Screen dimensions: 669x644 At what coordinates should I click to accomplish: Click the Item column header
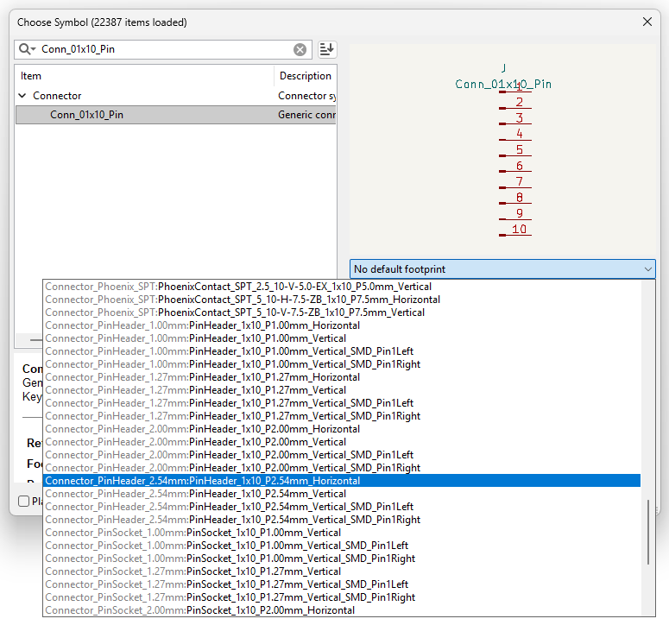coord(31,76)
